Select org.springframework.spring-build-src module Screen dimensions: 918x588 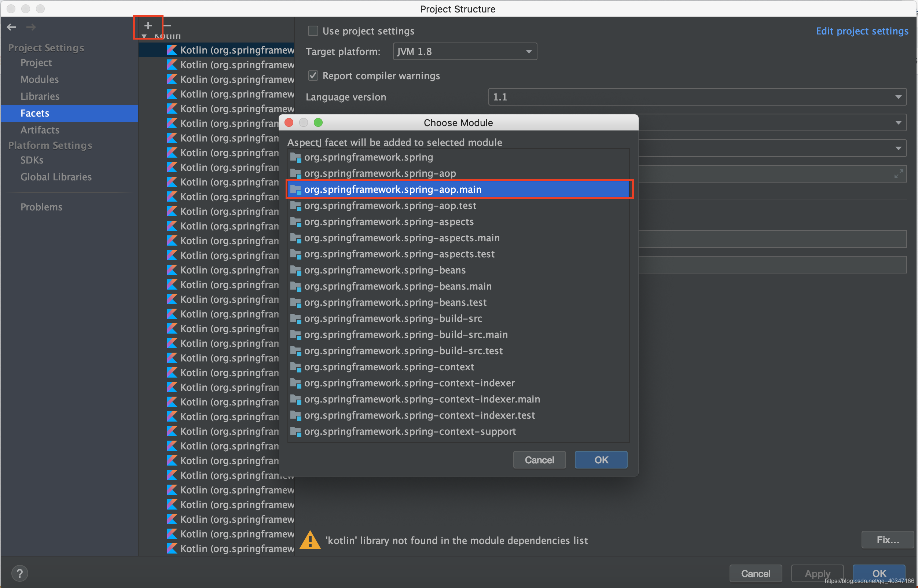point(458,319)
